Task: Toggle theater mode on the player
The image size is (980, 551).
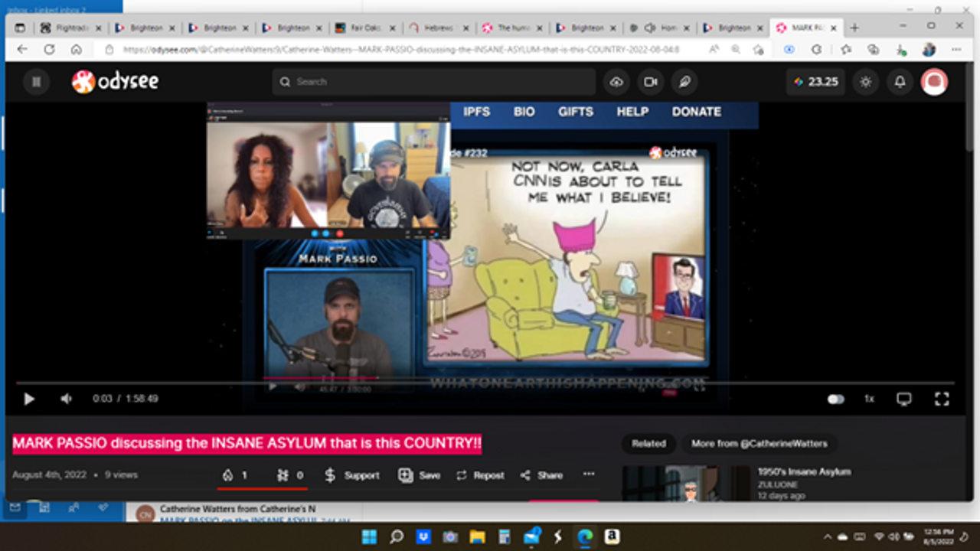Action: click(x=904, y=399)
